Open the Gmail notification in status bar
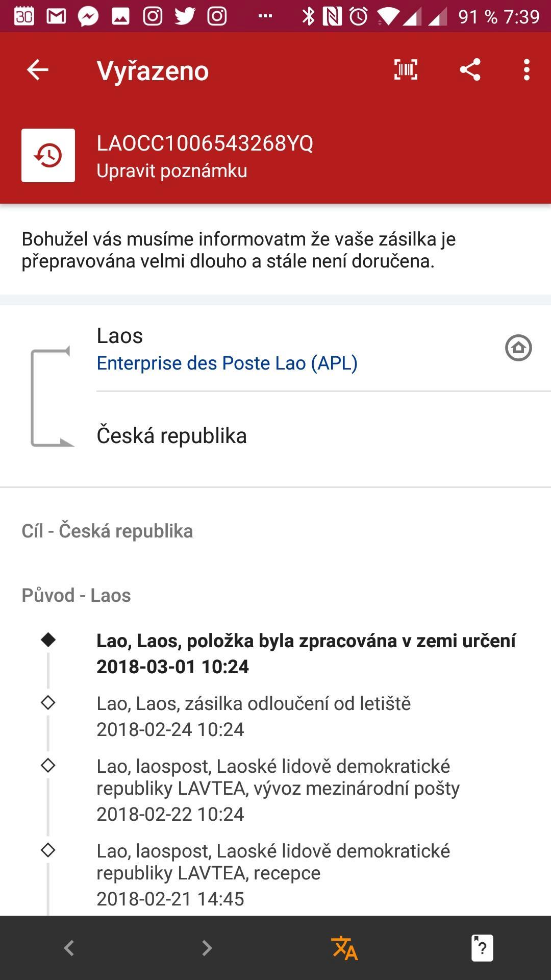551x980 pixels. click(56, 16)
